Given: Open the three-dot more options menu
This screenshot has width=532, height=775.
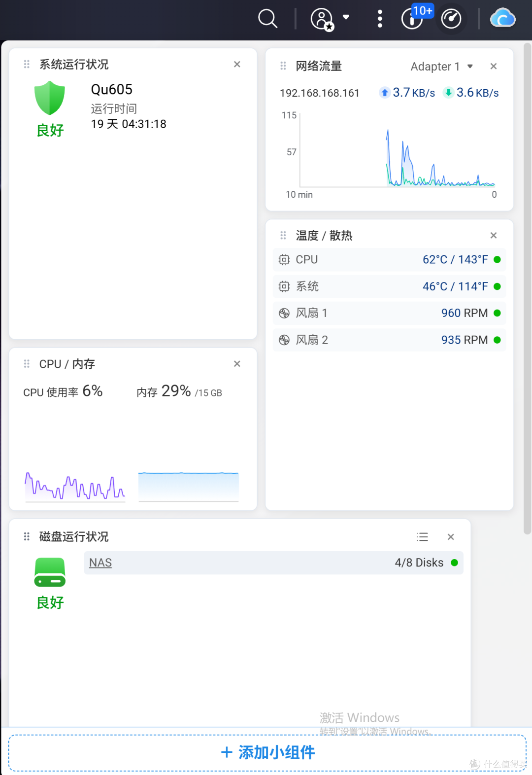Looking at the screenshot, I should click(x=380, y=19).
